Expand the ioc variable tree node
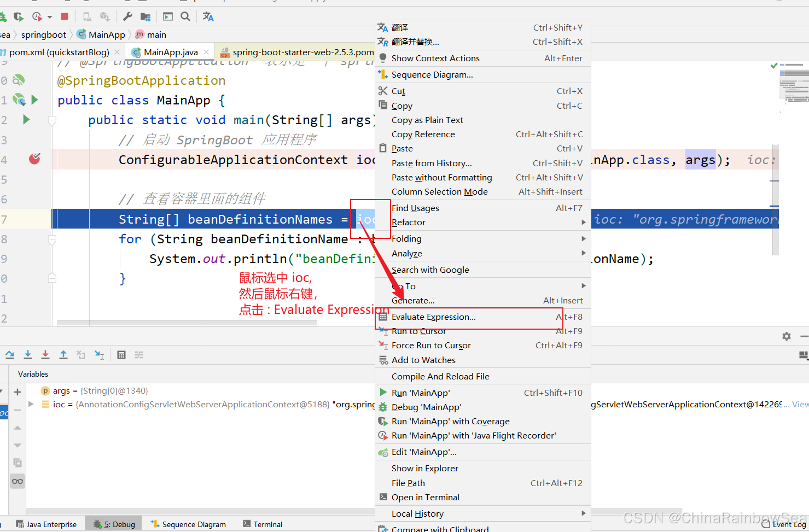Viewport: 809px width, 532px height. tap(31, 404)
